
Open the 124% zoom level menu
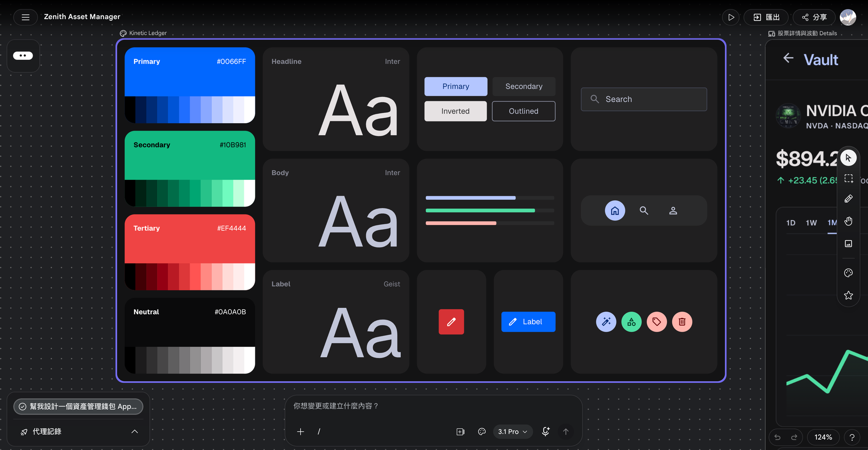point(823,437)
